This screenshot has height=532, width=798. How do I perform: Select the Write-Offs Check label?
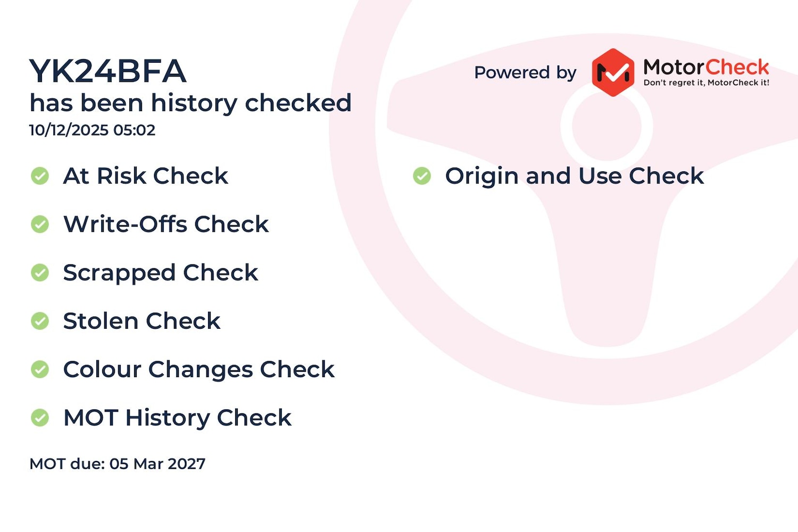point(165,224)
